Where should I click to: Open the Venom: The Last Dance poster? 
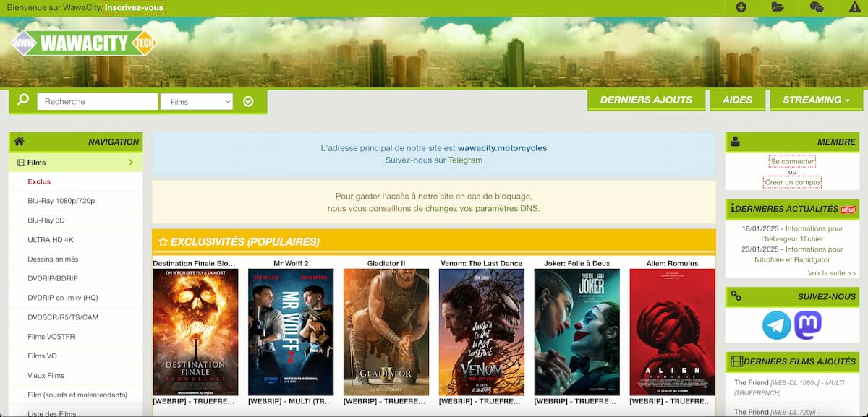tap(482, 332)
